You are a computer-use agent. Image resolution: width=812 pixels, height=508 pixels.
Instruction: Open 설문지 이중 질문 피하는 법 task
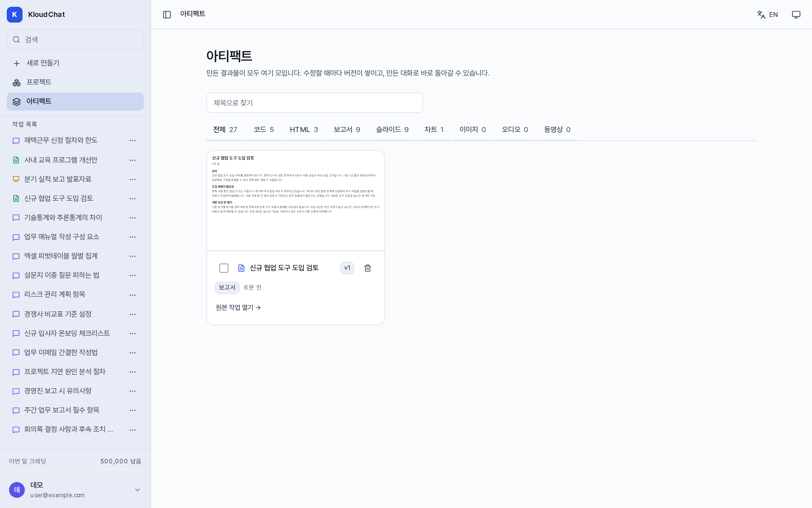(x=62, y=275)
